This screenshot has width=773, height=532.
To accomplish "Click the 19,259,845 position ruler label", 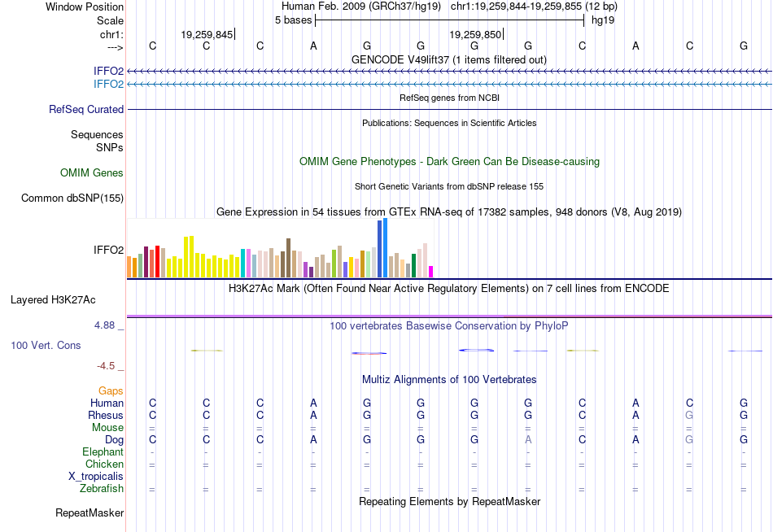I will click(x=207, y=34).
